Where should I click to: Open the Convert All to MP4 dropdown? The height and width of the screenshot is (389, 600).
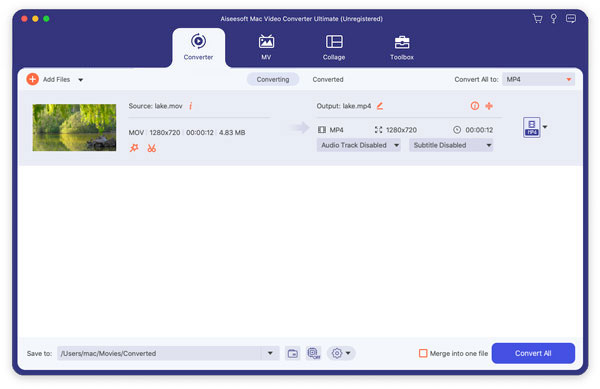click(538, 80)
